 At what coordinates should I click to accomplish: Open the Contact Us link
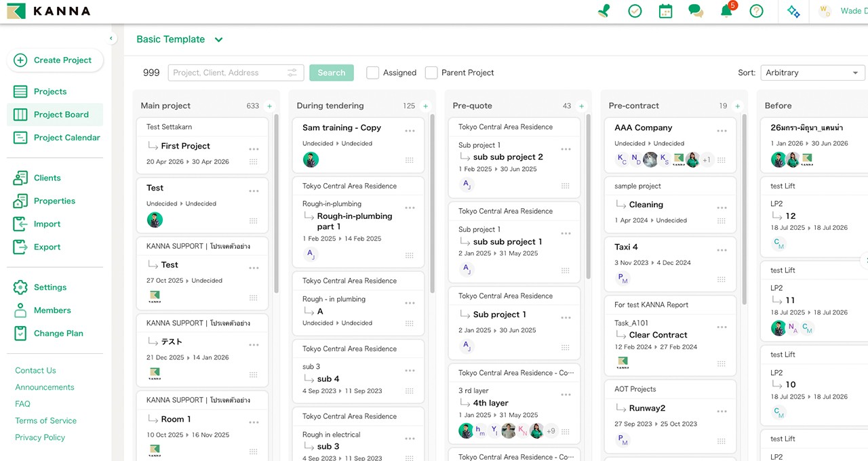35,371
